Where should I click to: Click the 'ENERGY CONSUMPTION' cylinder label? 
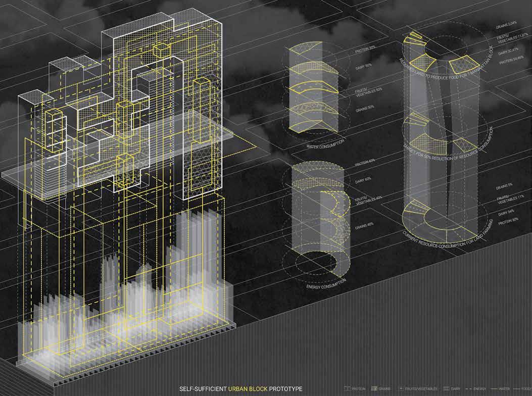pos(326,284)
